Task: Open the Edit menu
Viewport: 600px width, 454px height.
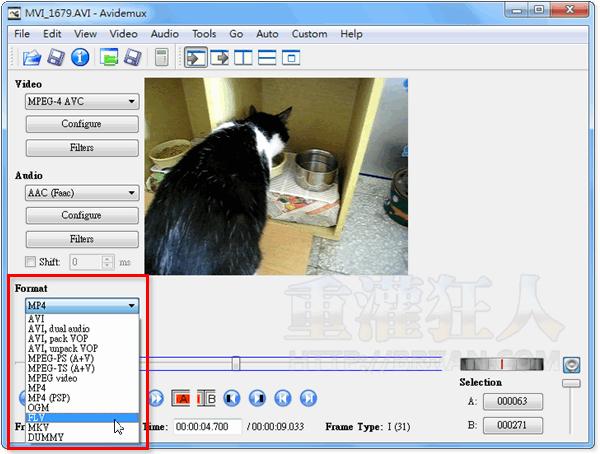Action: click(x=52, y=34)
